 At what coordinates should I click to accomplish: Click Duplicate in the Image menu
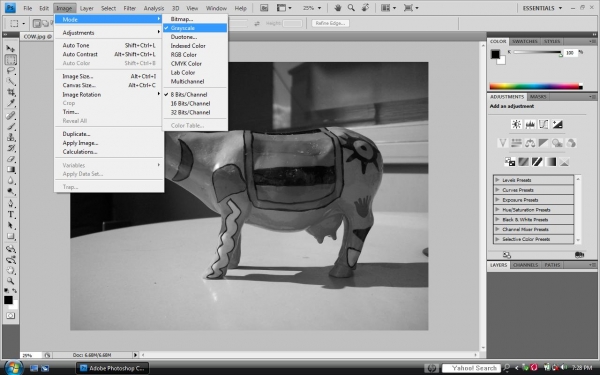[x=109, y=134]
